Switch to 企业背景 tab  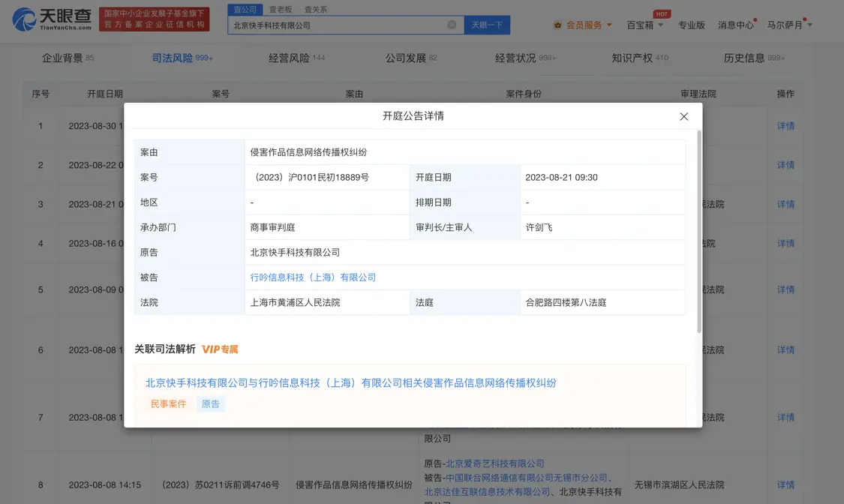pos(68,58)
